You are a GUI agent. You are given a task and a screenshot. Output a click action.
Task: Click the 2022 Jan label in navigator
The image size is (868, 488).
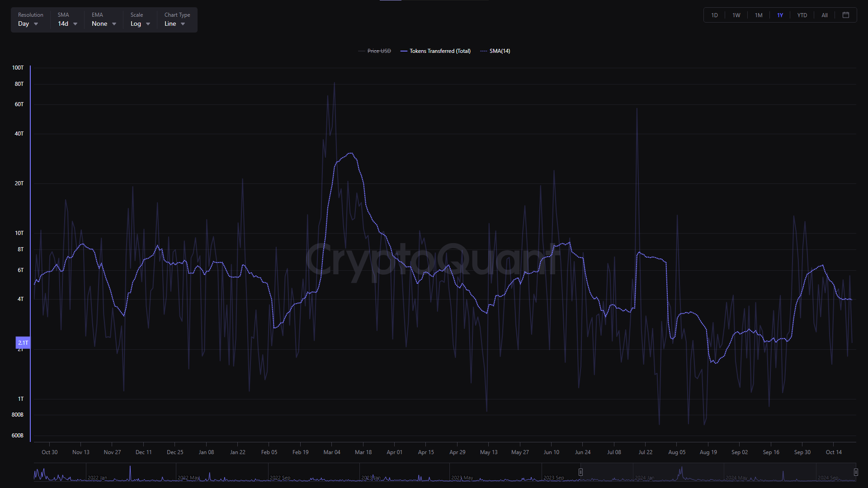pyautogui.click(x=97, y=478)
